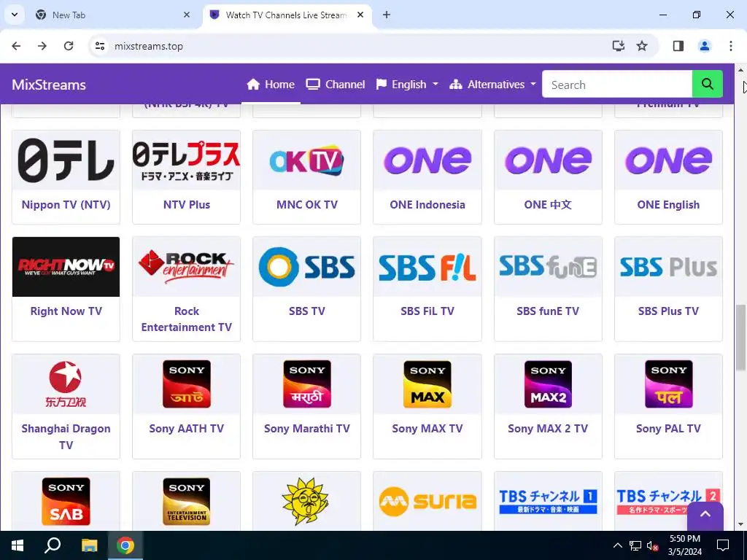Screen dimensions: 747x560
Task: Switch to the New Tab tab
Action: 112,15
